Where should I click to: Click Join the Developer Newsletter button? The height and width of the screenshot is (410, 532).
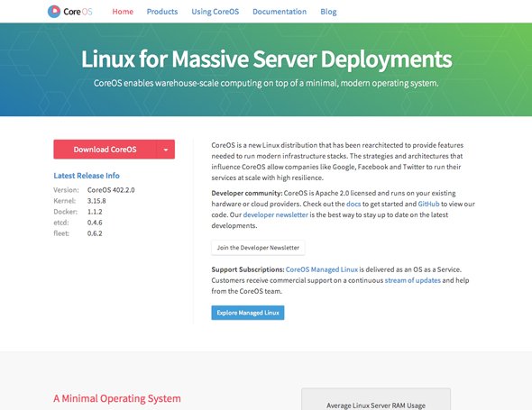click(258, 248)
